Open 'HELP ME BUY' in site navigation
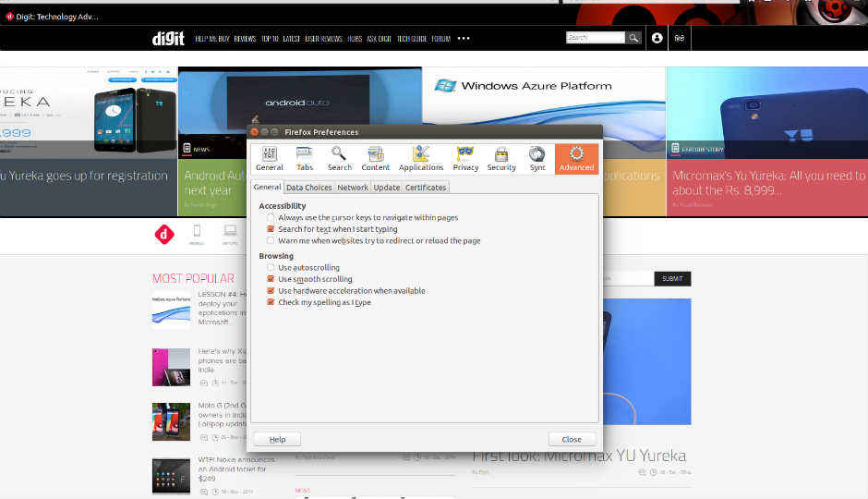868x499 pixels. (x=212, y=39)
